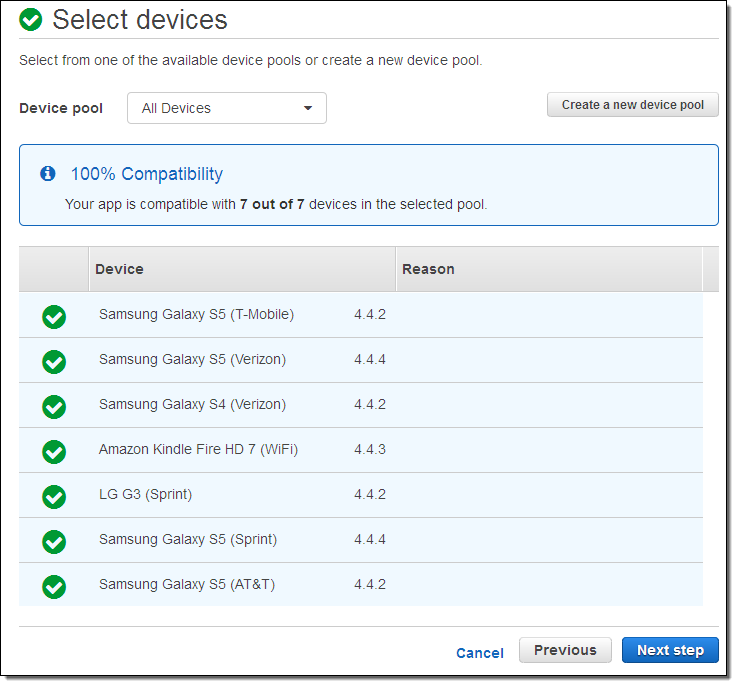Click the Next step button
Image resolution: width=737 pixels, height=686 pixels.
tap(670, 650)
